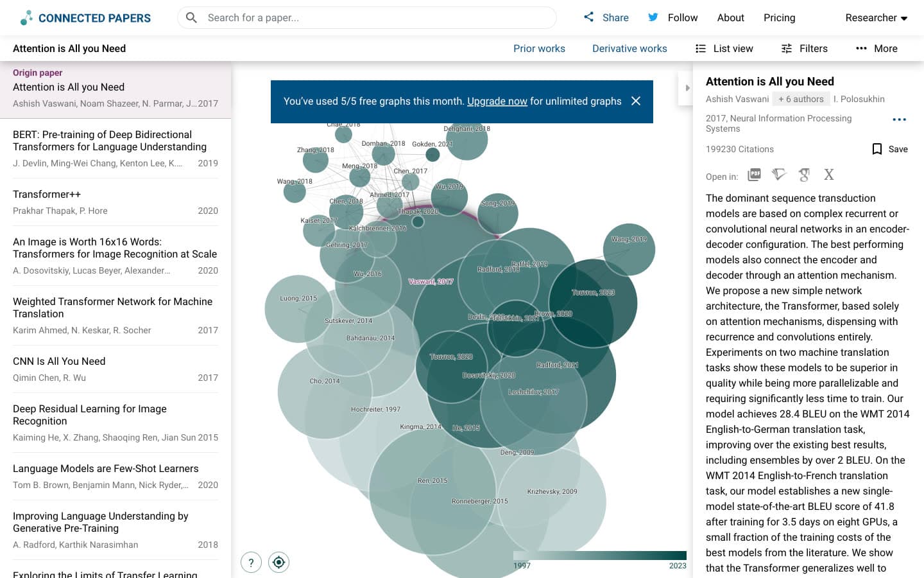This screenshot has height=578, width=924.
Task: Switch to List view
Action: (724, 49)
